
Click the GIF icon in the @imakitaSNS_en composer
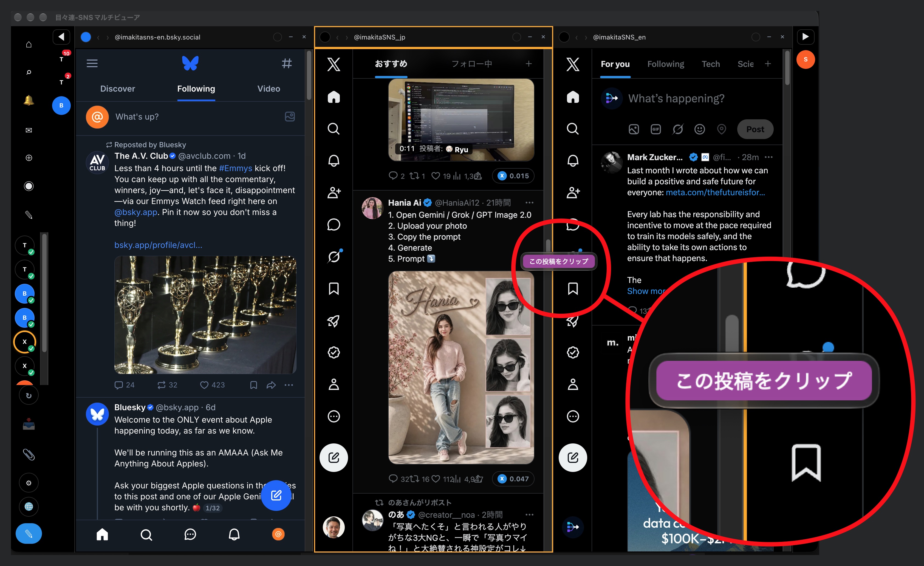click(655, 129)
